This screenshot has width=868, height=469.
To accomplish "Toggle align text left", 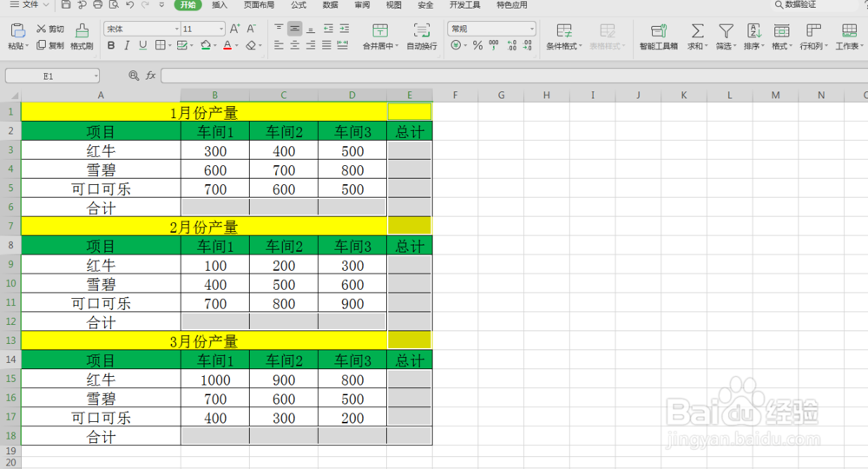I will click(279, 45).
